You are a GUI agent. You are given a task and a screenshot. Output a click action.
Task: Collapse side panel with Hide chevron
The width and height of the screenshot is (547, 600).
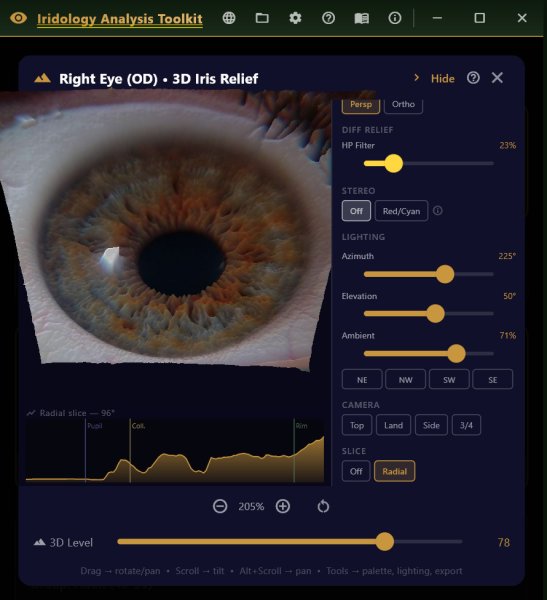coord(436,78)
